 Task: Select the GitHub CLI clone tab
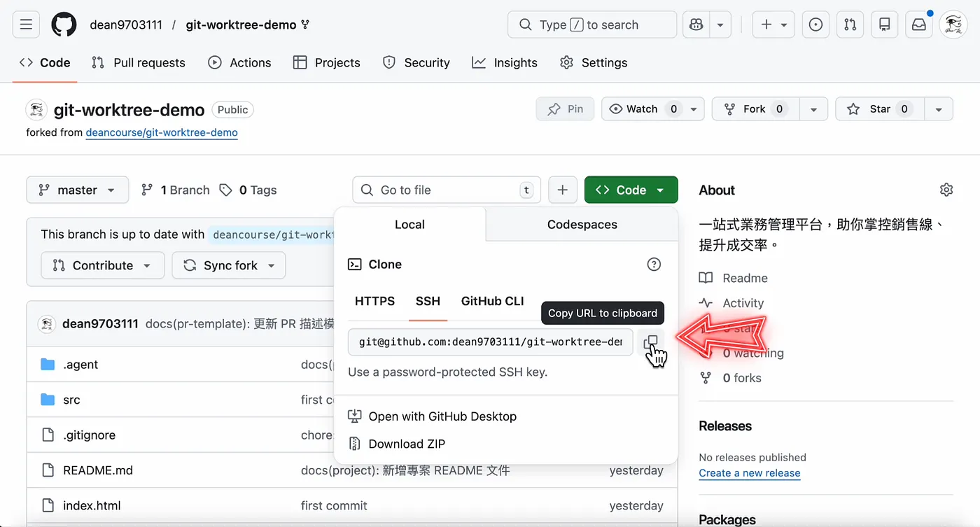click(493, 301)
